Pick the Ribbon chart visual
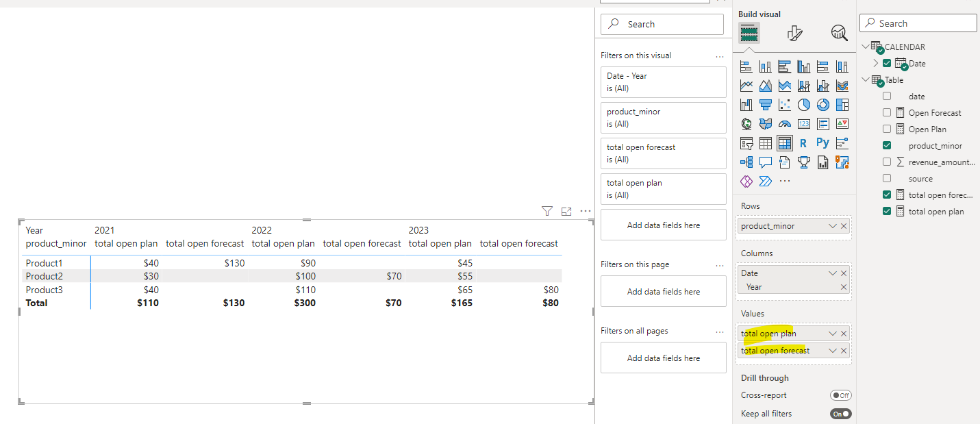This screenshot has height=424, width=980. [x=842, y=86]
